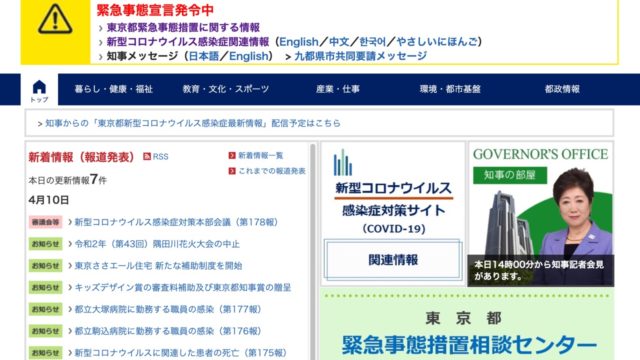The width and height of the screenshot is (640, 360).
Task: Click the yellow warning triangle icon
Action: click(x=55, y=19)
